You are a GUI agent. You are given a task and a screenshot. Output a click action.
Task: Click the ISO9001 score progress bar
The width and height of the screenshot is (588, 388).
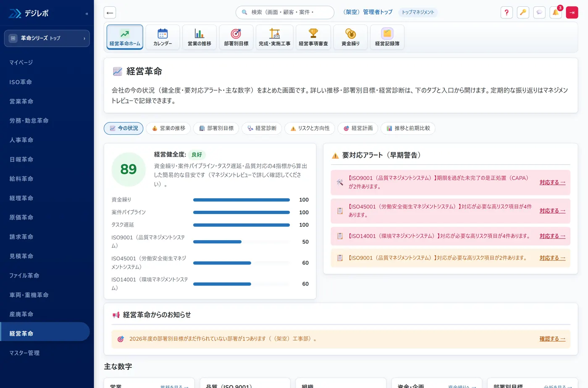click(x=241, y=242)
